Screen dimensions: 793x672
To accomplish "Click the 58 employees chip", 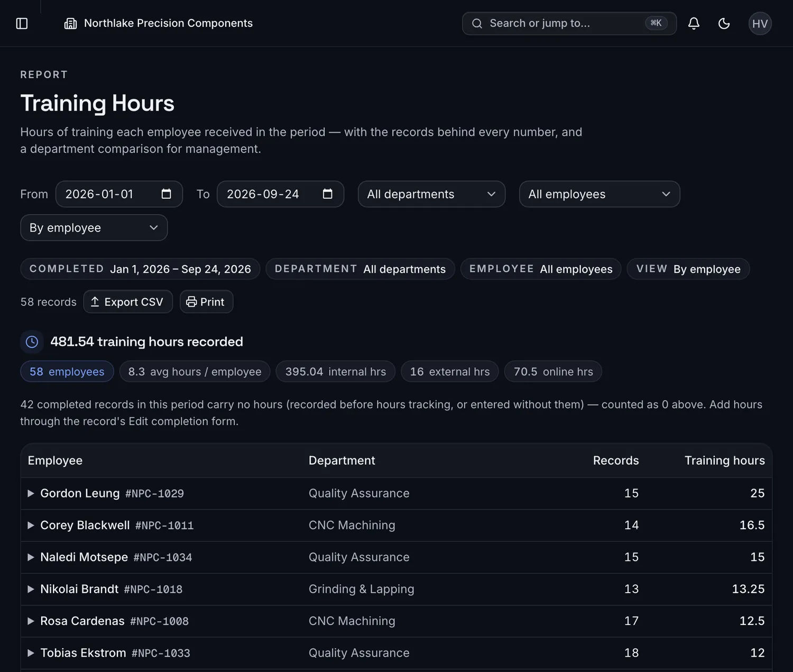I will (x=67, y=371).
